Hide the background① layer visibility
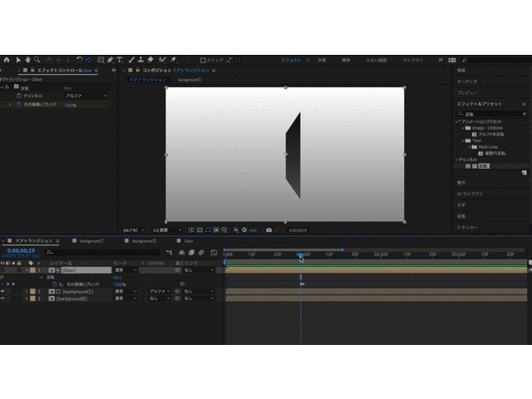Image resolution: width=532 pixels, height=399 pixels. point(2,292)
